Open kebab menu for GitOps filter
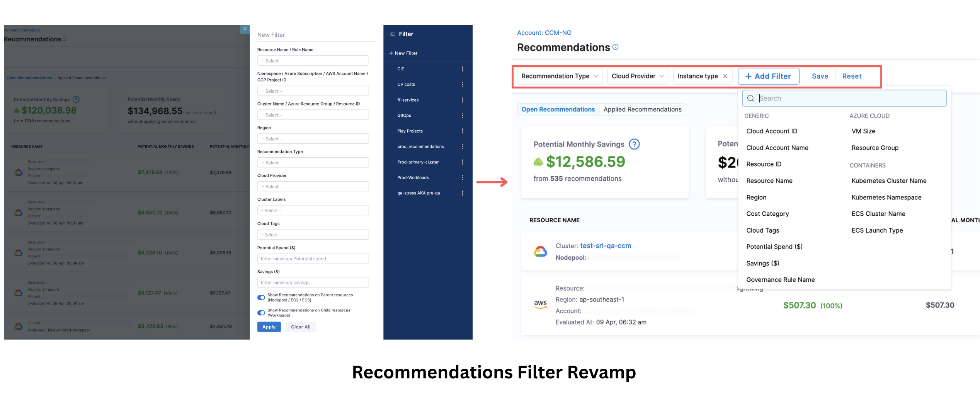This screenshot has height=412, width=980. [462, 116]
